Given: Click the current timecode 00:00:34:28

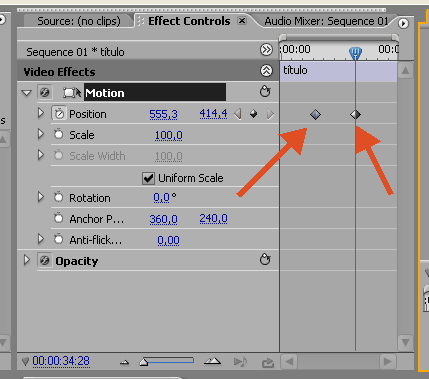Looking at the screenshot, I should [x=61, y=361].
